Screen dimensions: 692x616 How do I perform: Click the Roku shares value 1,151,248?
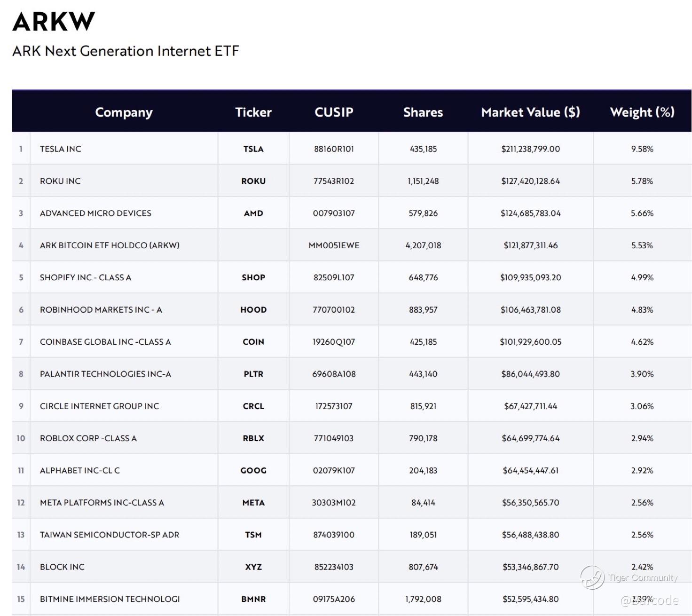(423, 181)
